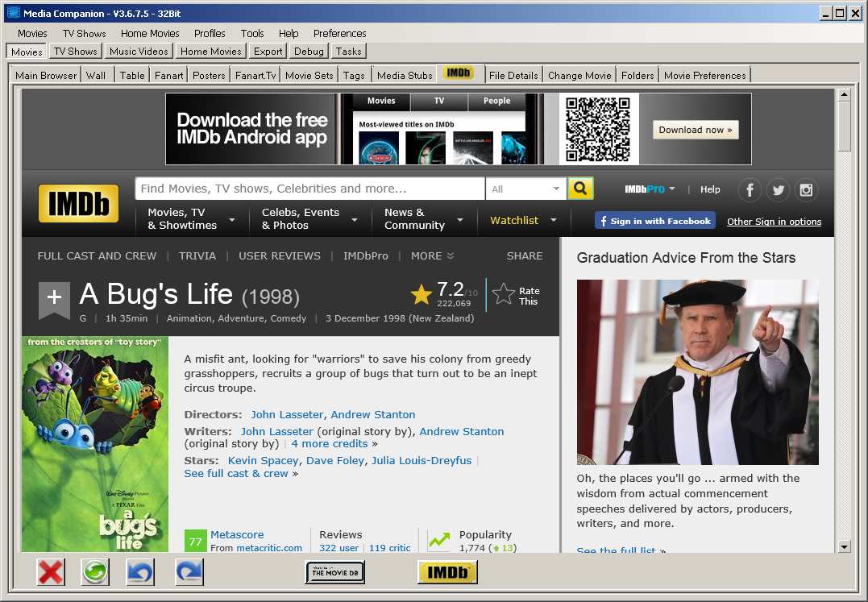
Task: Open the All search category dropdown
Action: tap(525, 189)
